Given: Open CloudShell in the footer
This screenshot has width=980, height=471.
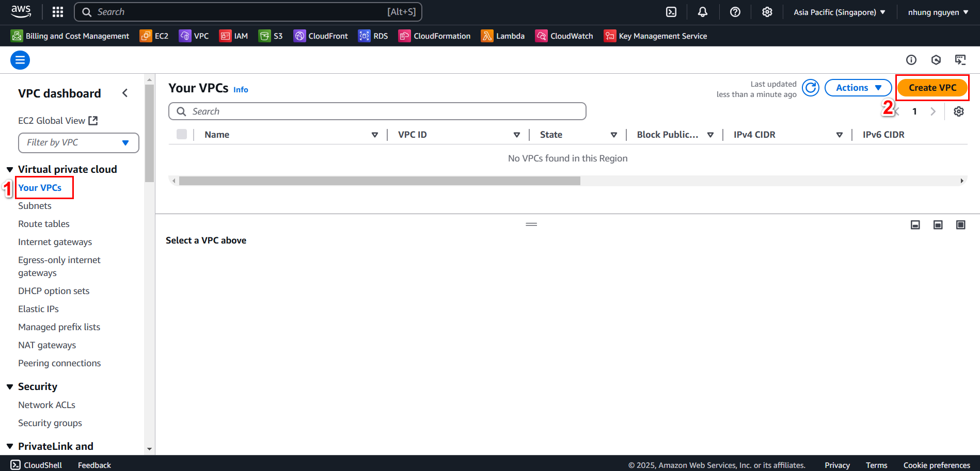Looking at the screenshot, I should coord(36,465).
